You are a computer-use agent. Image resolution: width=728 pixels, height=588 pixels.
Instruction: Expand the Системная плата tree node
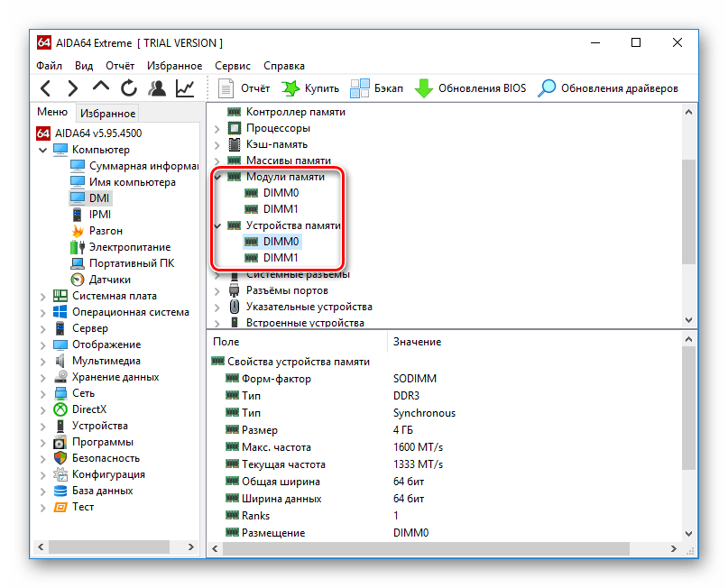[x=43, y=296]
